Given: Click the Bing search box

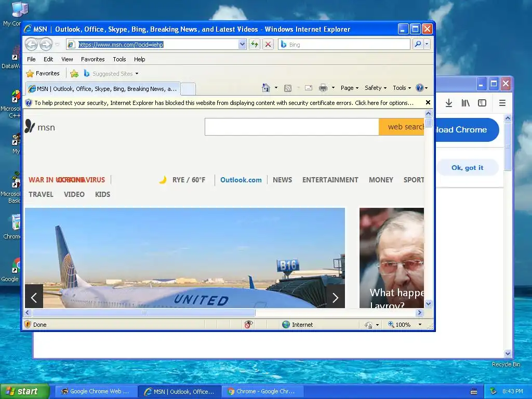Looking at the screenshot, I should [x=344, y=44].
